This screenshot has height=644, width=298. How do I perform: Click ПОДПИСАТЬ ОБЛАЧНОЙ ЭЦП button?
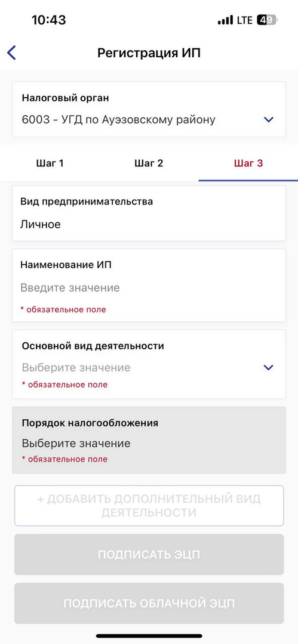tap(149, 603)
